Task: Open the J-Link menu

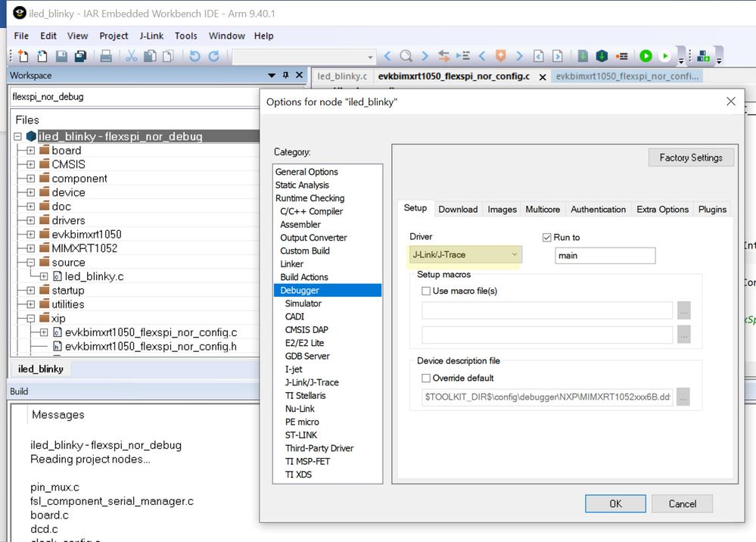Action: point(151,36)
